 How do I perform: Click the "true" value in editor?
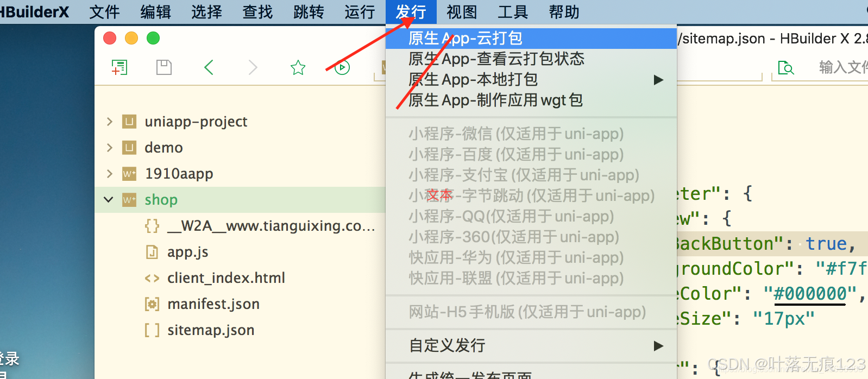pos(826,244)
